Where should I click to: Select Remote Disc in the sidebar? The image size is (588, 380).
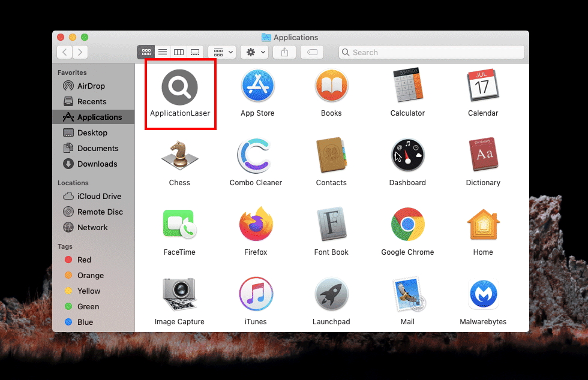[x=94, y=212]
